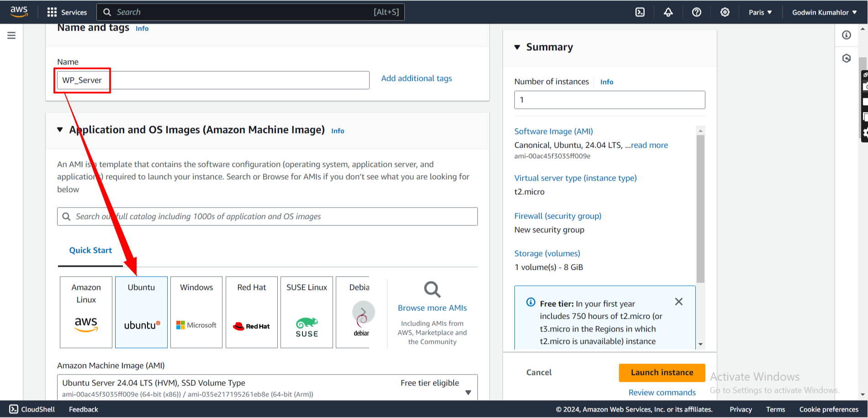868x418 pixels.
Task: Open the help question mark icon
Action: click(697, 12)
